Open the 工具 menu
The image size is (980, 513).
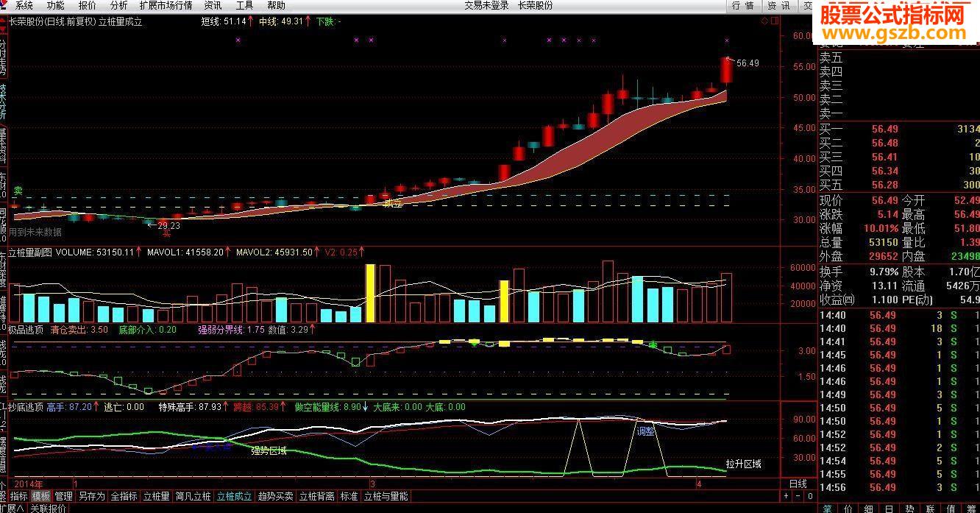[245, 5]
